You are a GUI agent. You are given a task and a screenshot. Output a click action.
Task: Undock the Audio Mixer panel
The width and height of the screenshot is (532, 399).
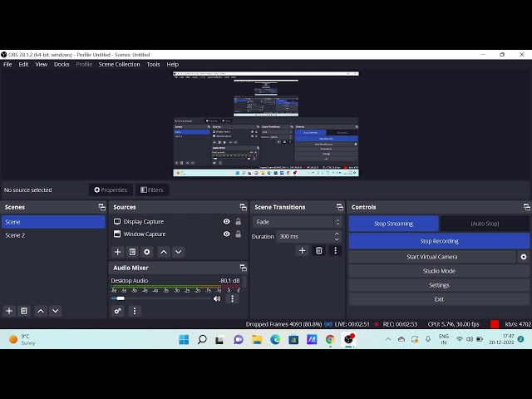click(x=244, y=268)
